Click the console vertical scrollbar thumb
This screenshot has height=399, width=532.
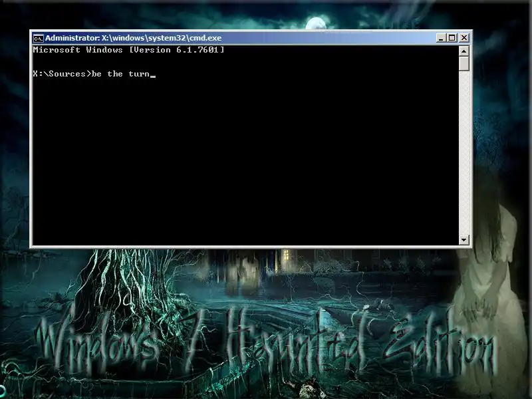tap(464, 64)
